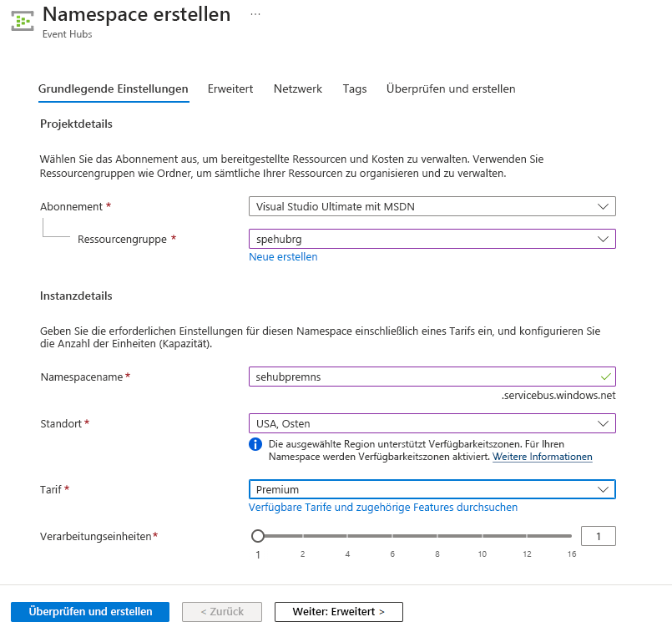Open the Standort region dropdown
The width and height of the screenshot is (672, 632).
432,423
